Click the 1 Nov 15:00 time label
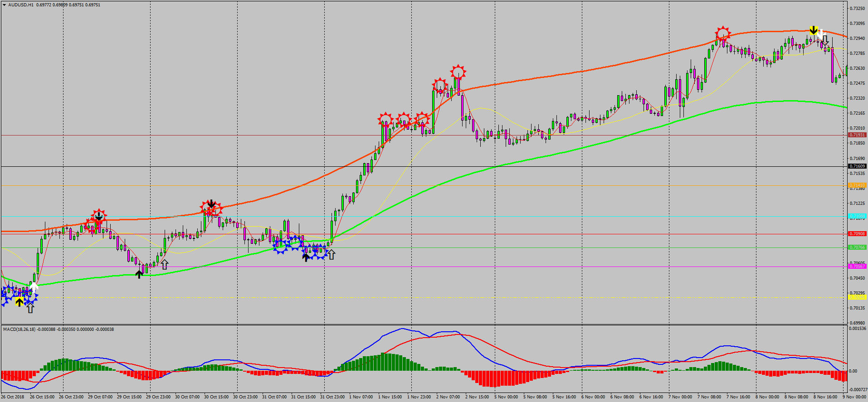This screenshot has height=402, width=868. [390, 397]
